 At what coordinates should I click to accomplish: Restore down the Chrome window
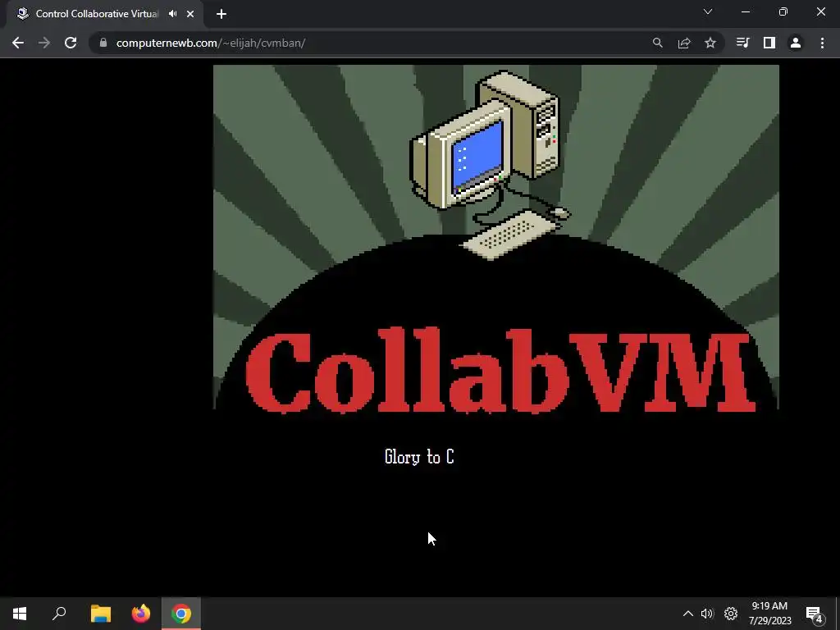tap(783, 11)
